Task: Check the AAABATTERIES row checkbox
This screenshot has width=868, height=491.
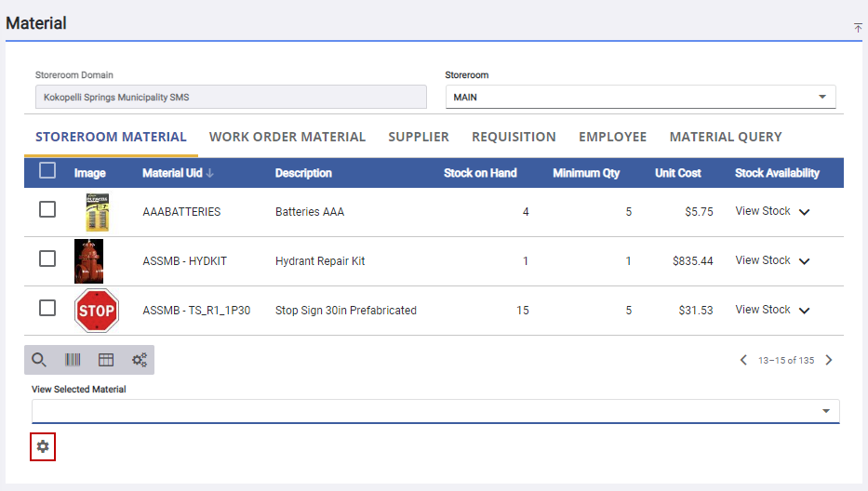Action: click(x=47, y=210)
